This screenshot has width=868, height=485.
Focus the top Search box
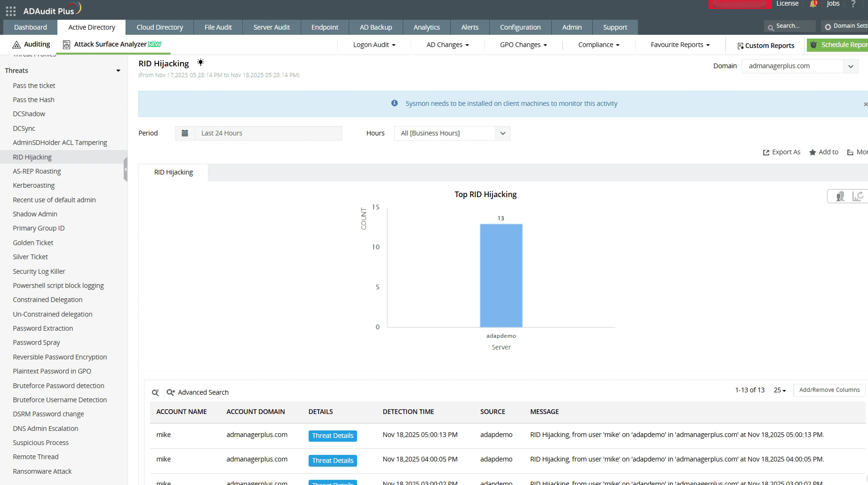click(x=790, y=26)
